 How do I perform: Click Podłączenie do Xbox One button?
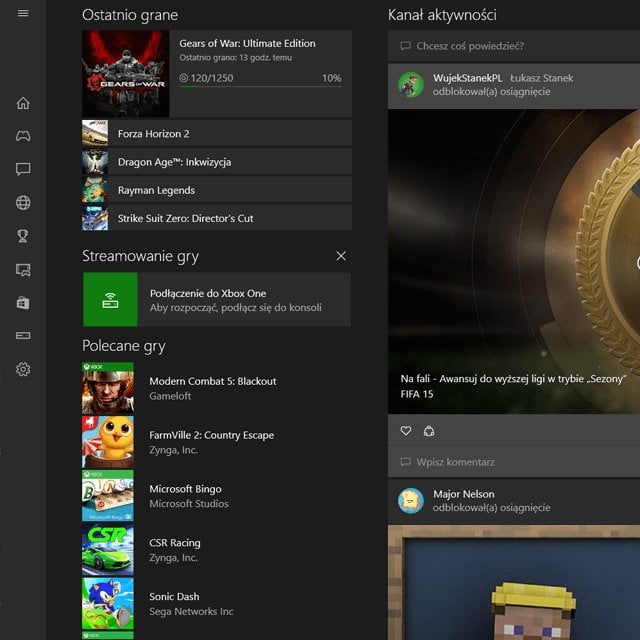click(x=216, y=300)
